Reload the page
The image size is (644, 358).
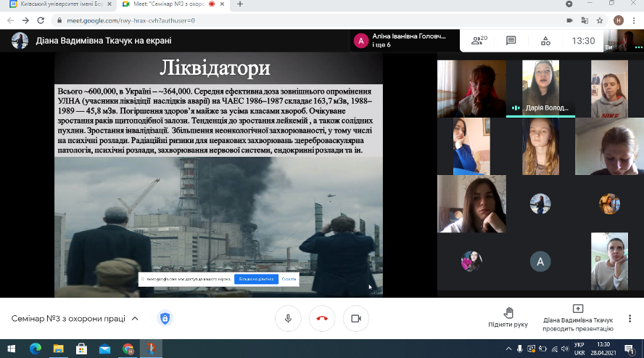tap(41, 20)
